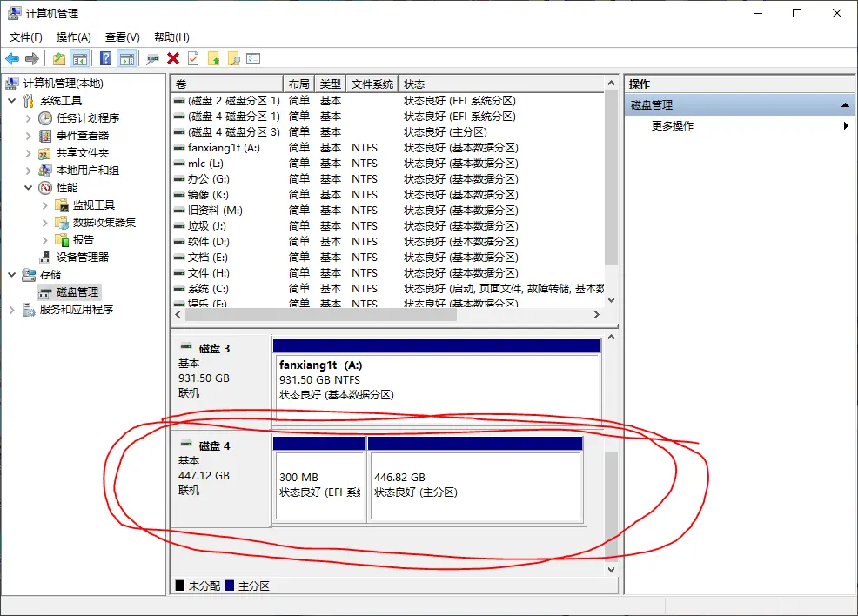Viewport: 858px width, 616px height.
Task: Click 更多操作 in the actions pane
Action: tap(673, 126)
